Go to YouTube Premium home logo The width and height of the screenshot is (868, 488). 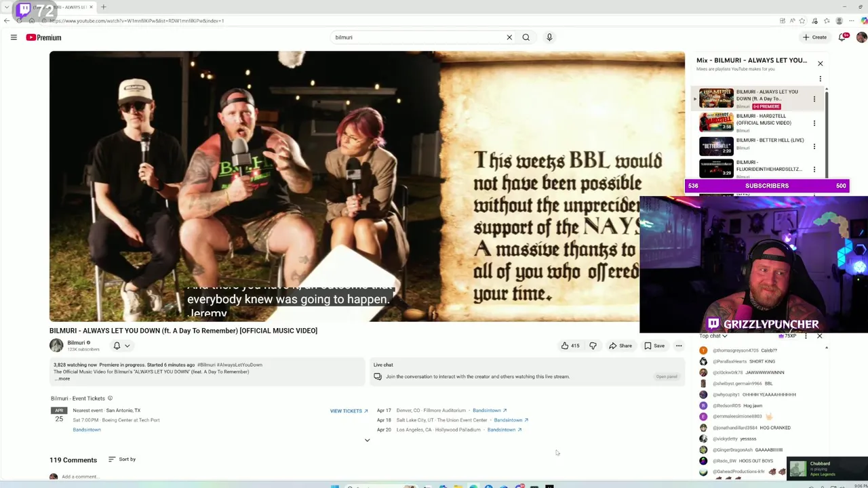click(43, 37)
